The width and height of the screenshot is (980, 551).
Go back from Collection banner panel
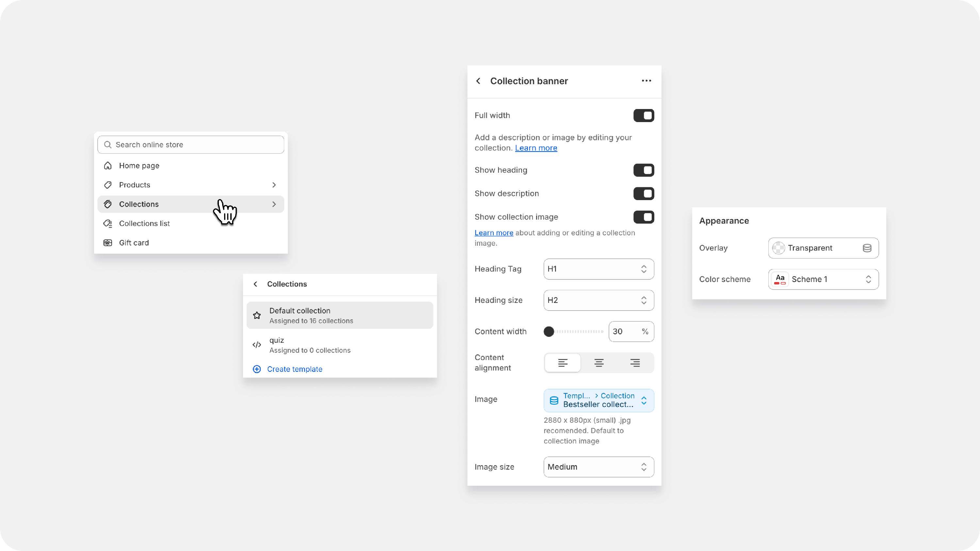point(479,81)
